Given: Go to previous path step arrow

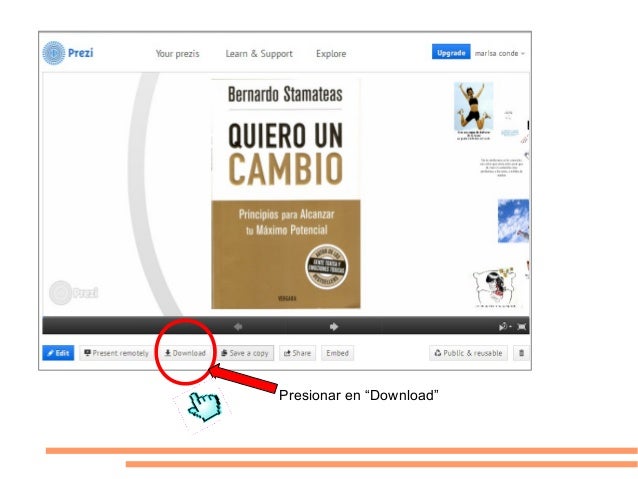Looking at the screenshot, I should [x=238, y=326].
